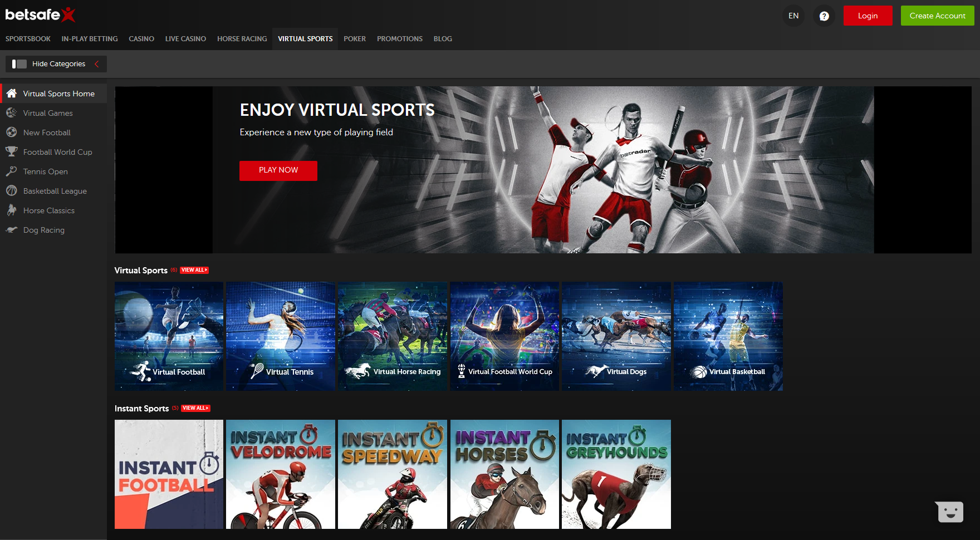Open the Casino section

point(141,39)
